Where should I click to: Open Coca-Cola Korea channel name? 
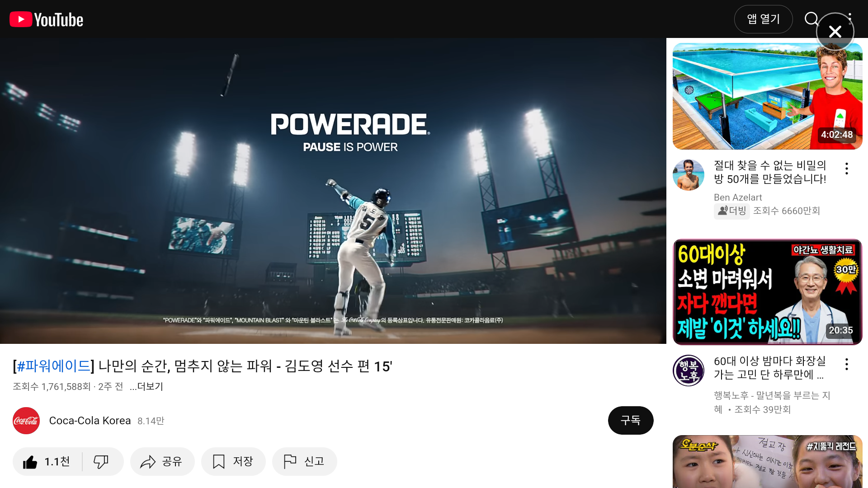coord(90,421)
